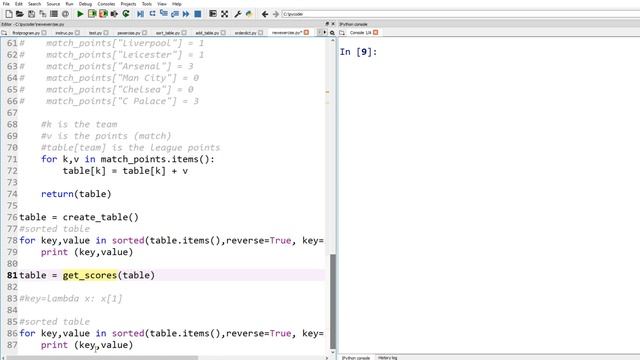This screenshot has width=640, height=360.
Task: Step return debug icon
Action: tap(175, 14)
